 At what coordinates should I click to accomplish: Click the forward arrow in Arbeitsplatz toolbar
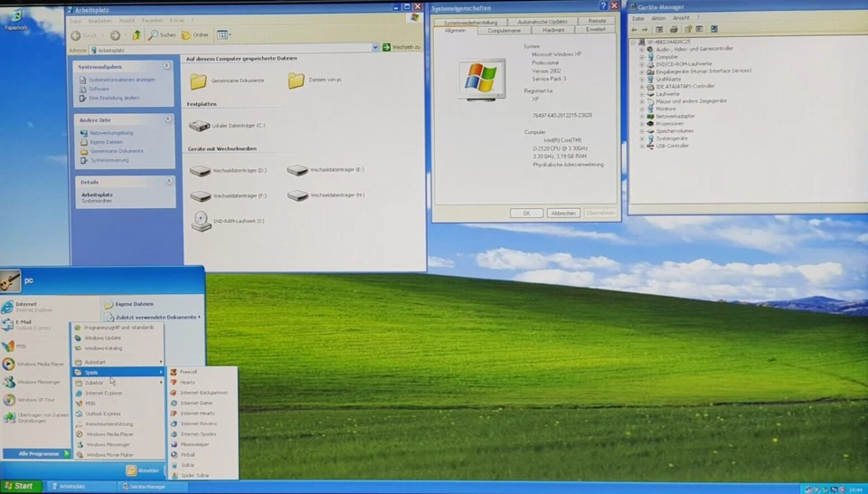(115, 35)
